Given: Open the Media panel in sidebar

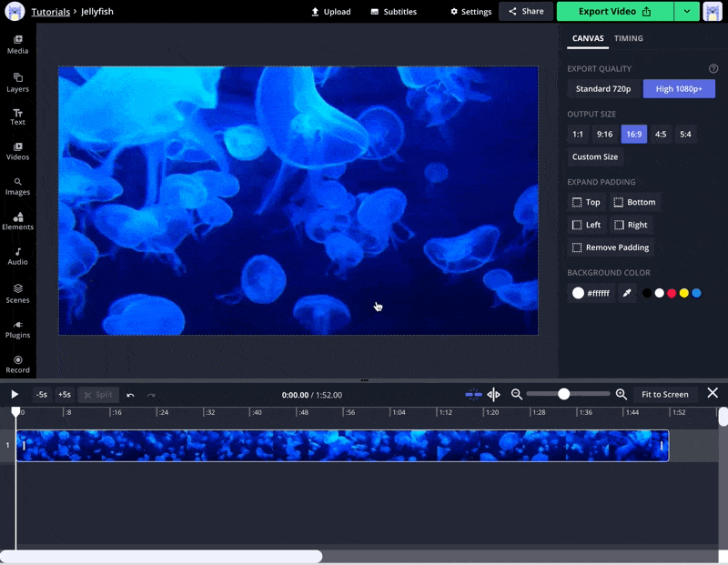Looking at the screenshot, I should pyautogui.click(x=17, y=45).
